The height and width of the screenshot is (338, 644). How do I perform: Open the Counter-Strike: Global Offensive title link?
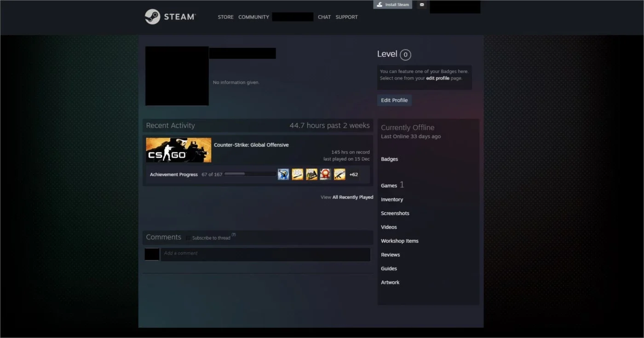(251, 145)
